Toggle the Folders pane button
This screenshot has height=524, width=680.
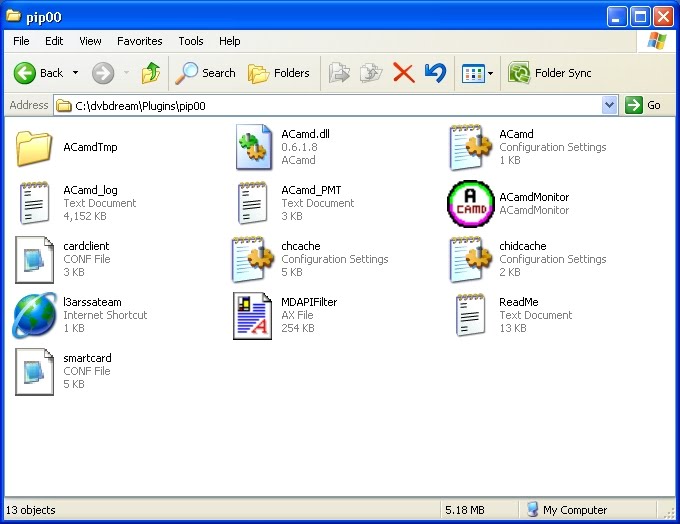(279, 72)
